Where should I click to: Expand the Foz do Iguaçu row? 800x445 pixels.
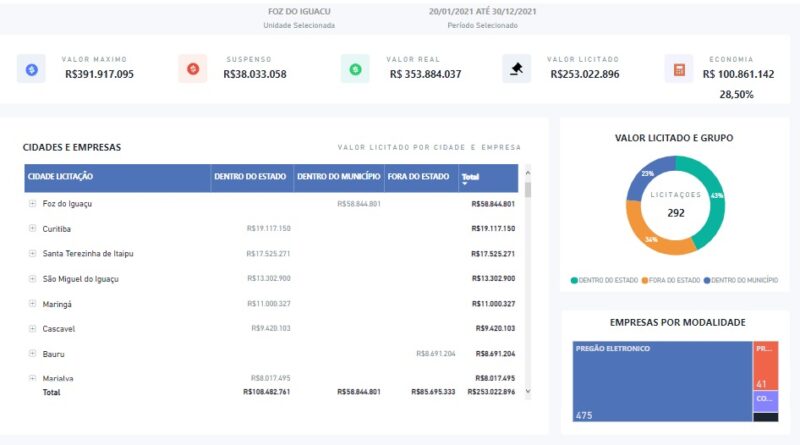click(33, 204)
